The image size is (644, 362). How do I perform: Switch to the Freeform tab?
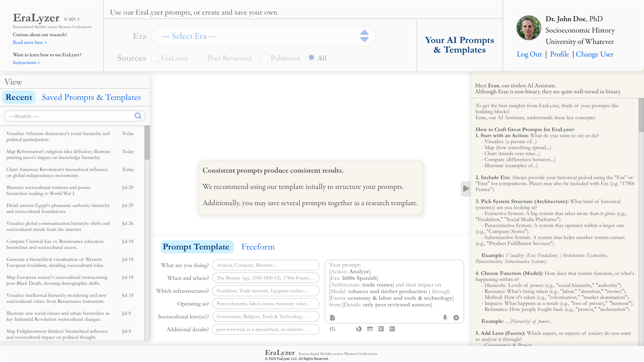click(258, 247)
